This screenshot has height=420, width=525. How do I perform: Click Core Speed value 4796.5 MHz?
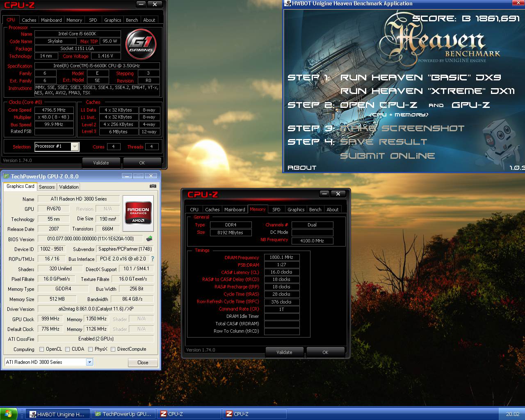point(54,110)
